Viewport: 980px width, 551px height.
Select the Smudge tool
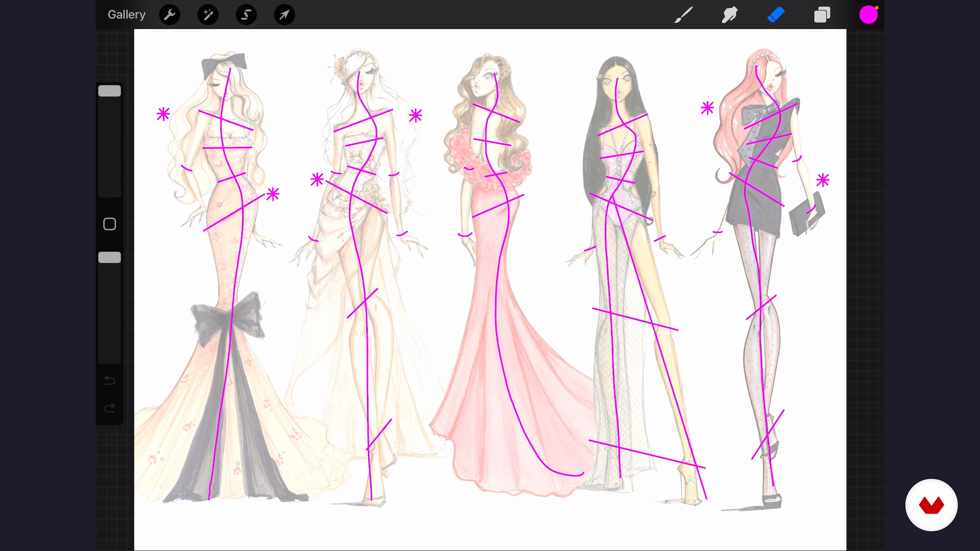coord(730,15)
